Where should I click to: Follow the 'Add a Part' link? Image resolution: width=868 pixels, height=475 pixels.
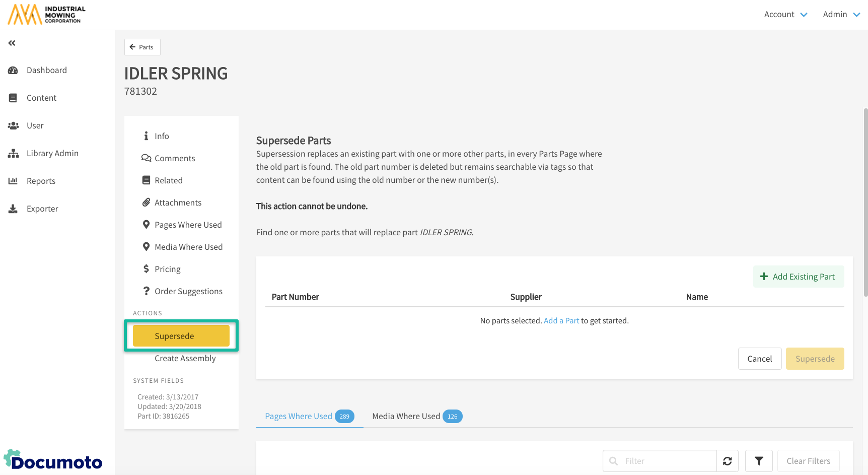[561, 321]
